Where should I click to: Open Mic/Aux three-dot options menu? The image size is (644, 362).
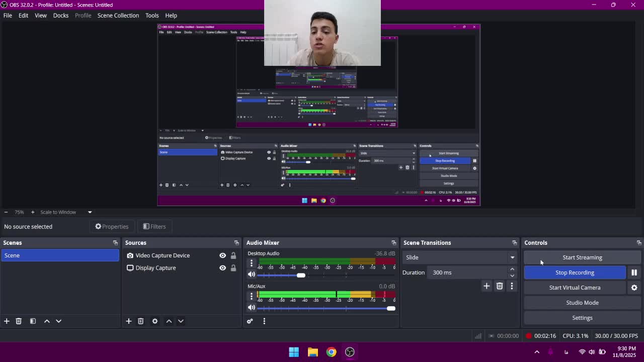tap(252, 296)
